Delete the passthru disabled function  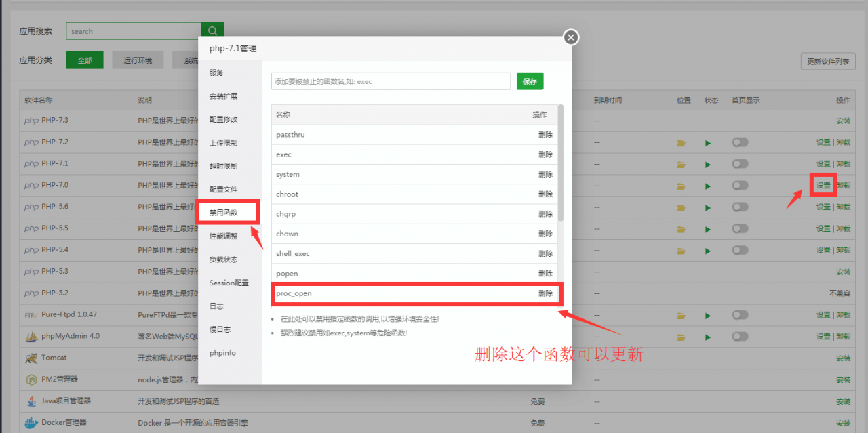click(545, 135)
